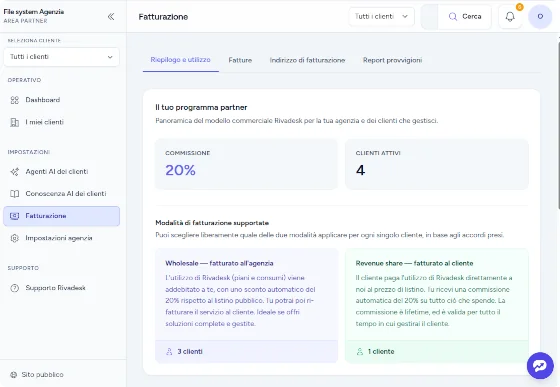Collapse the sidebar with double chevron icon

pyautogui.click(x=111, y=16)
